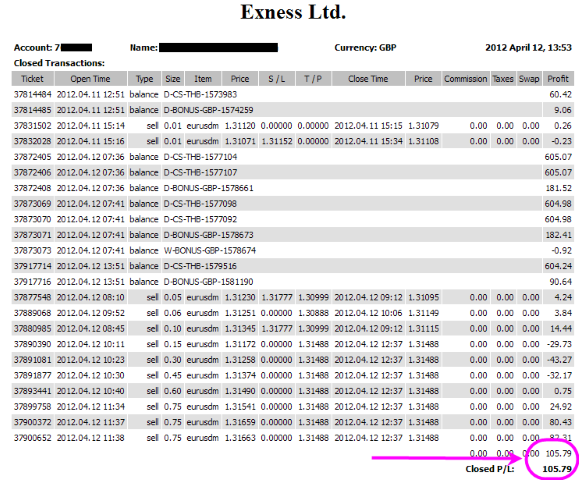Select ticket number 37814485
This screenshot has width=579, height=480.
click(x=32, y=110)
